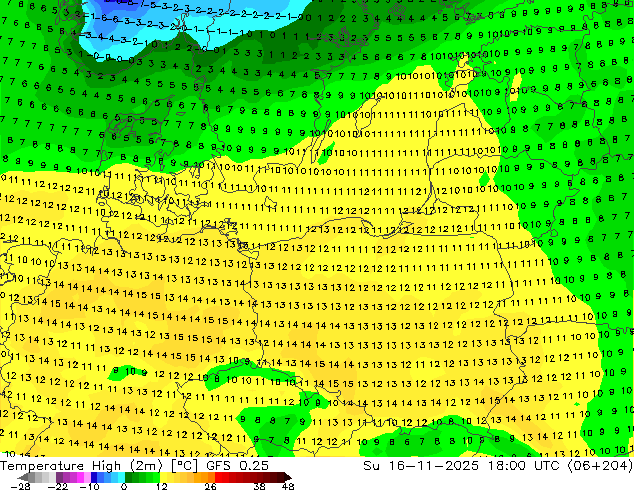
Task: Select the orange segment of the color scale
Action: pyautogui.click(x=204, y=477)
